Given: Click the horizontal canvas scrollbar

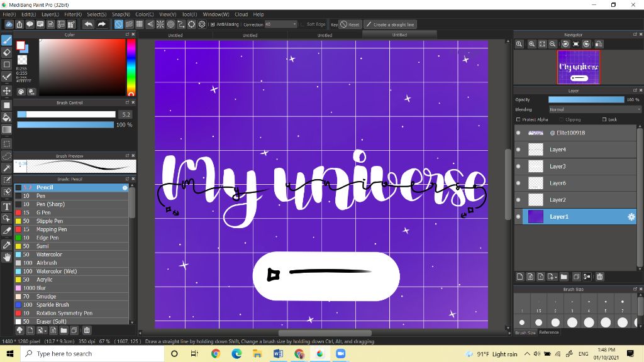Looking at the screenshot, I should [x=325, y=333].
